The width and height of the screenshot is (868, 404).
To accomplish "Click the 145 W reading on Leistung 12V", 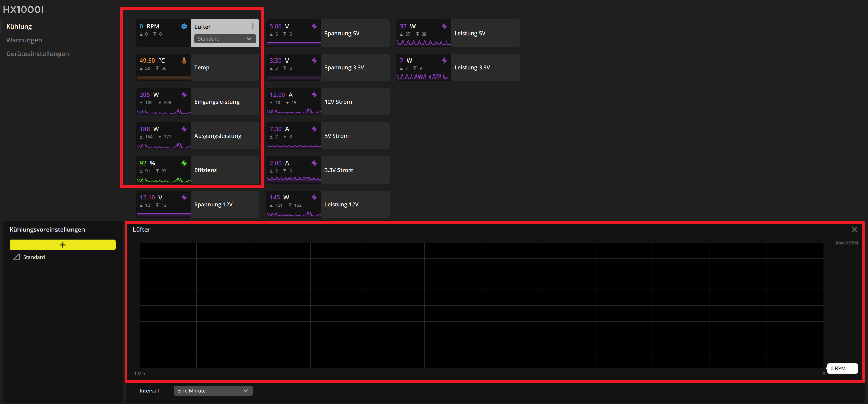I will click(279, 197).
